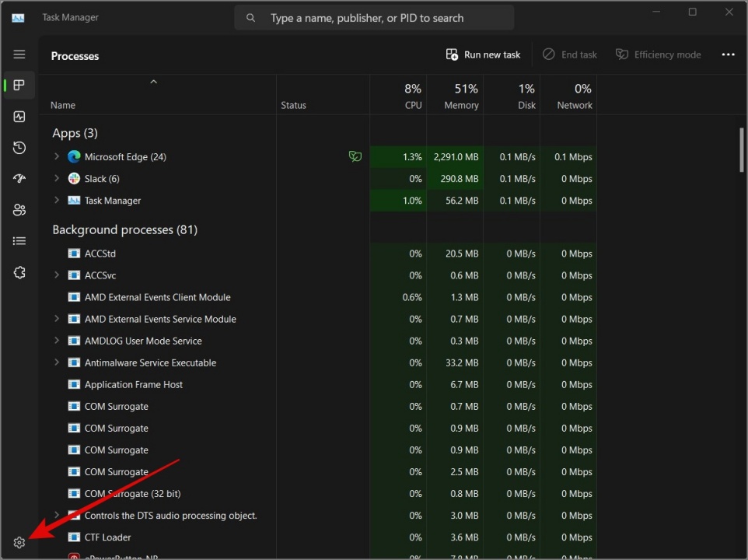Click the Apps (3) group heading
Viewport: 748px width, 560px height.
75,133
